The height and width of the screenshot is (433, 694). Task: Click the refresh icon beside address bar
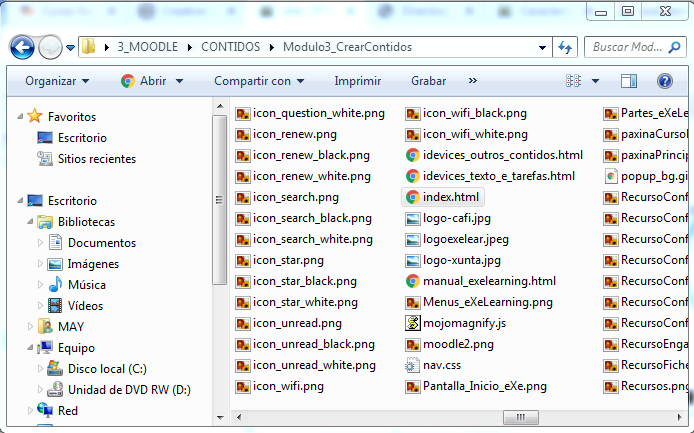(x=564, y=47)
